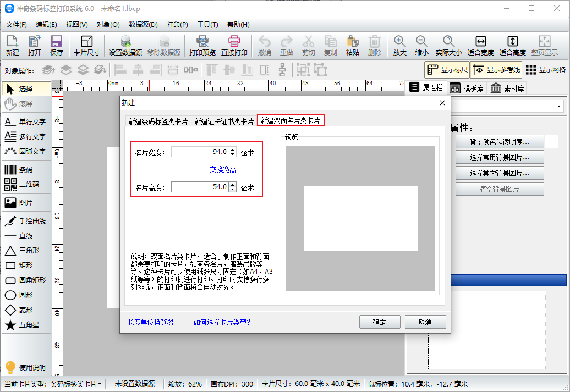Image resolution: width=570 pixels, height=392 pixels.
Task: Click the 打印预览 print preview icon
Action: [202, 46]
